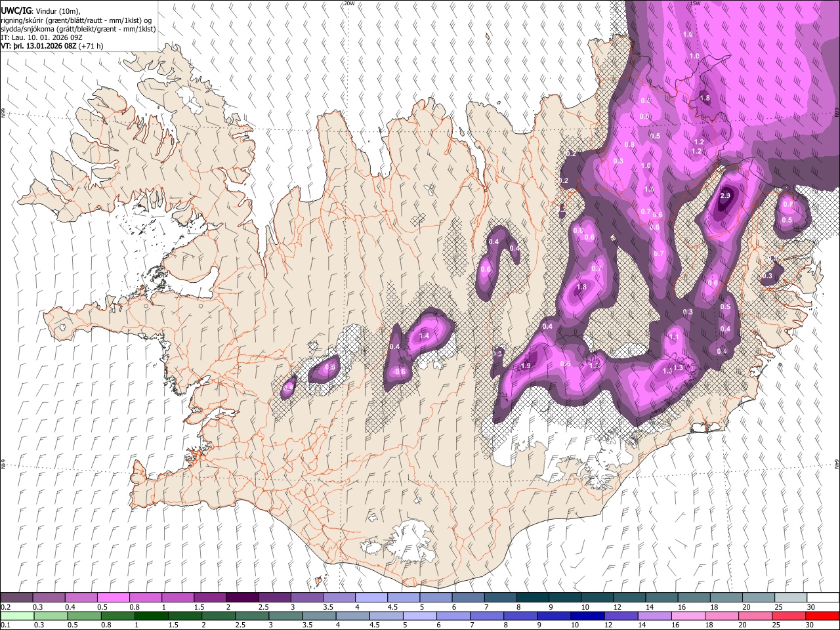Select the palest green 0.1–0.3 rain swatch
Viewport: 840px width, 630px height.
click(x=17, y=616)
